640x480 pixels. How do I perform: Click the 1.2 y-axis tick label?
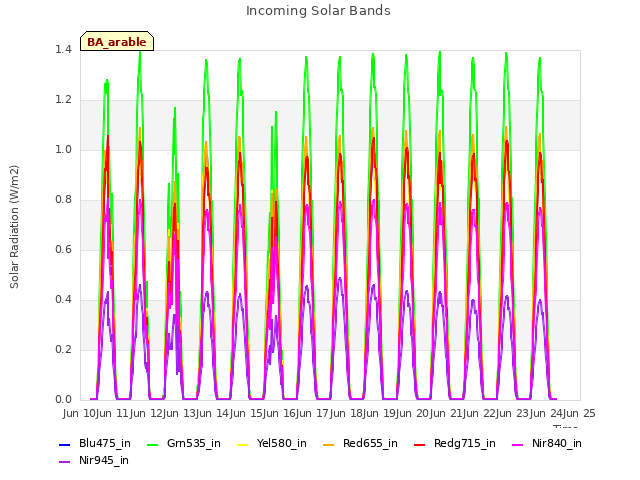click(x=63, y=100)
